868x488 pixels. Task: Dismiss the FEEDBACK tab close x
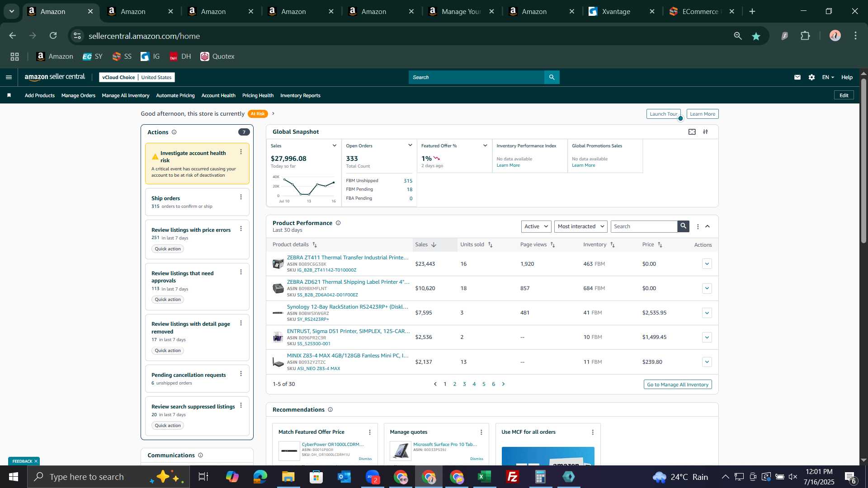pos(36,461)
